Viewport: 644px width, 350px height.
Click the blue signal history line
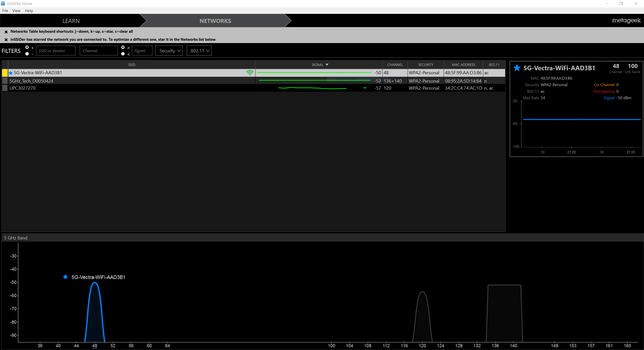coord(582,119)
